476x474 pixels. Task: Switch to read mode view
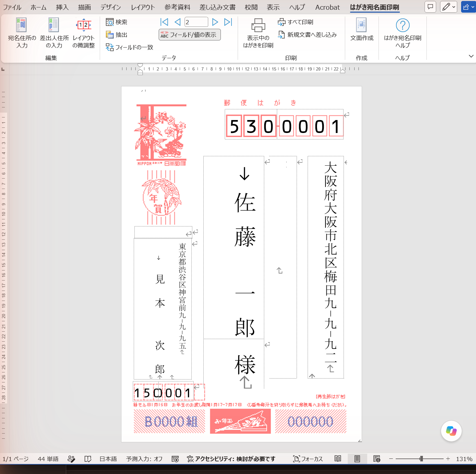point(338,459)
